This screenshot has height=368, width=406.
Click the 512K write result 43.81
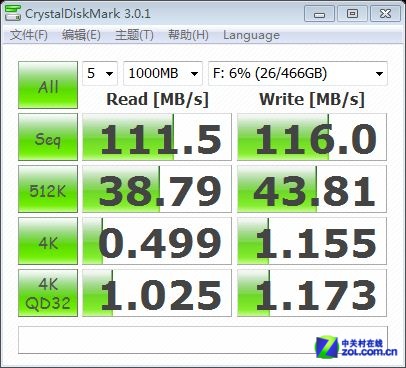[312, 189]
